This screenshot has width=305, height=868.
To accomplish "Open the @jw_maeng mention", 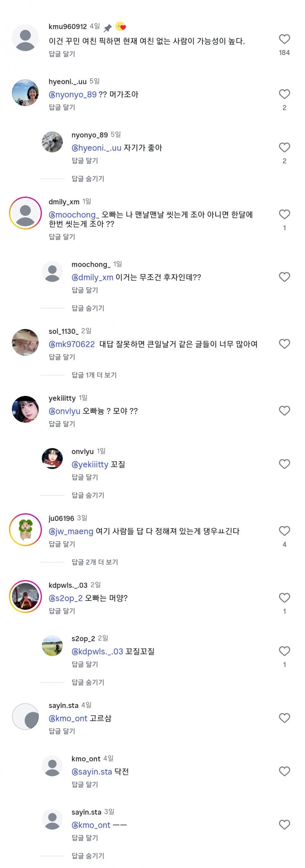I will point(71,531).
